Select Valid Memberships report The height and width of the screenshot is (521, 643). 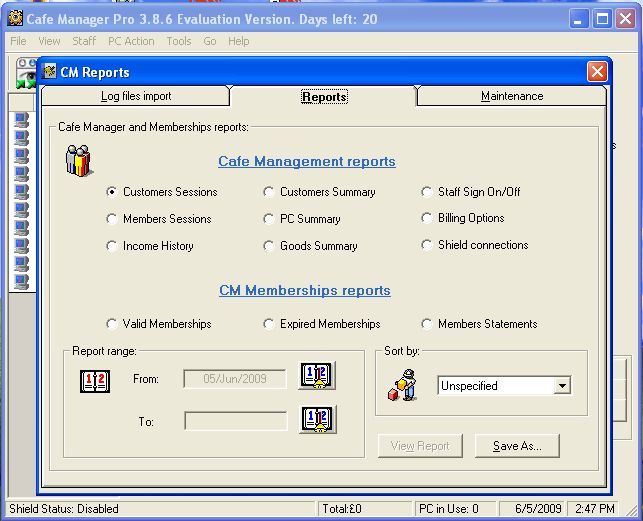(159, 324)
